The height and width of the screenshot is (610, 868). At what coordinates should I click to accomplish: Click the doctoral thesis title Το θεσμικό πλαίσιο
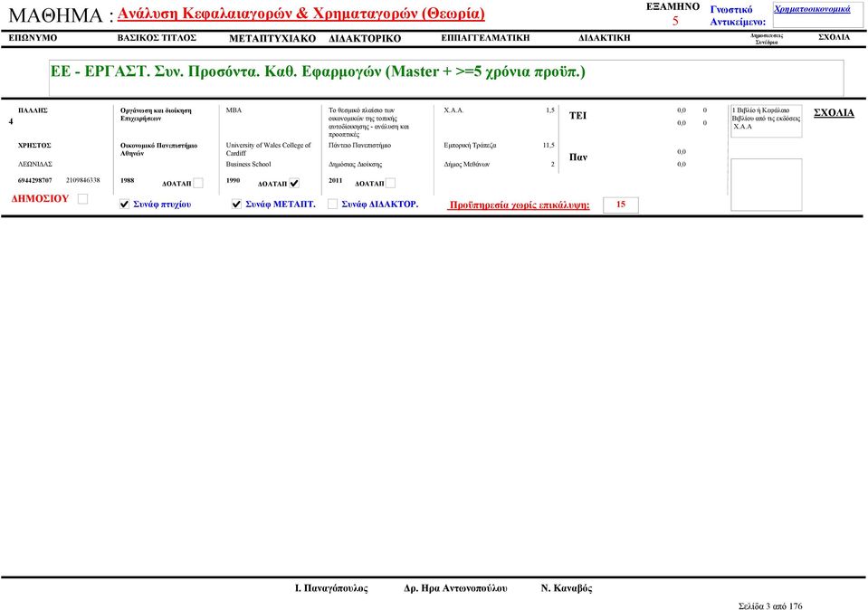point(368,122)
